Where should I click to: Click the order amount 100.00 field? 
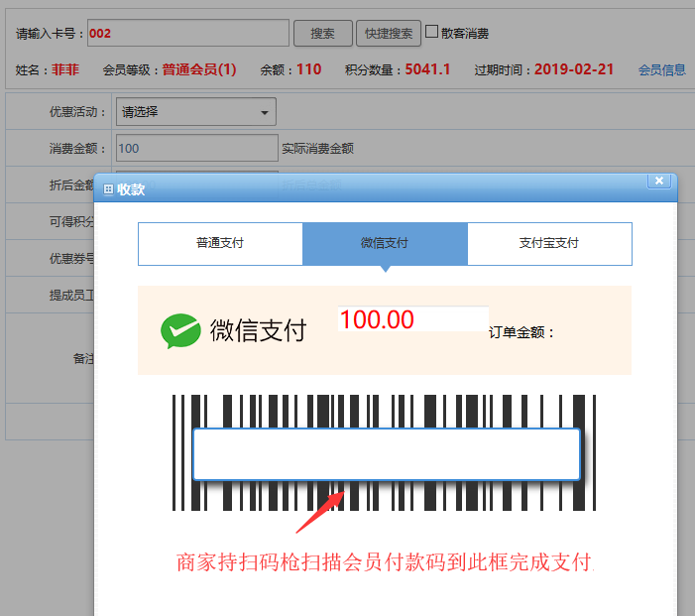coord(413,318)
